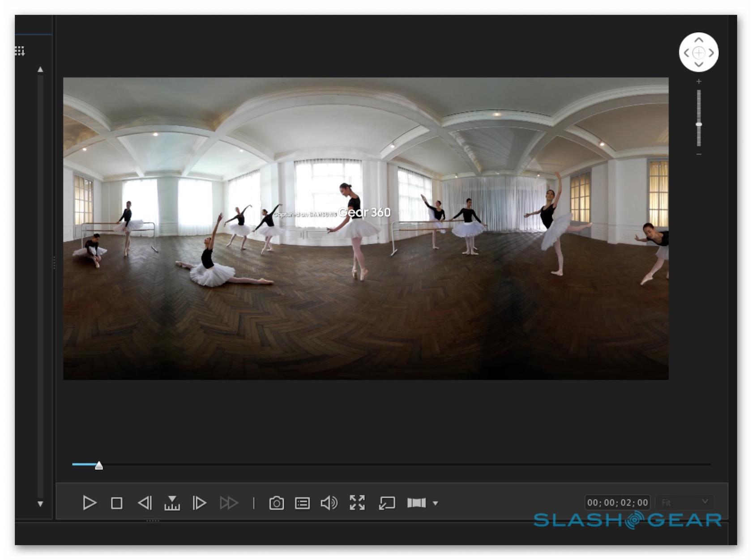Open the seek-by unit selector icon
752x560 pixels.
[x=172, y=503]
